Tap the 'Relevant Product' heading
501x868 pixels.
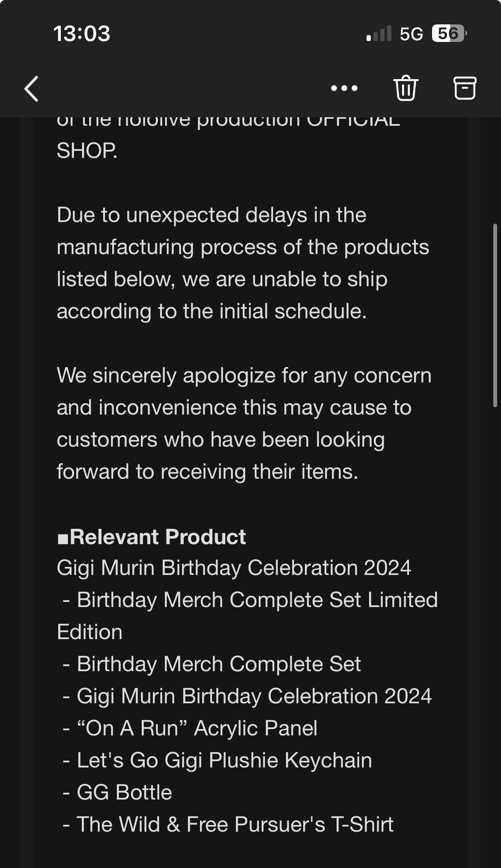coord(152,537)
